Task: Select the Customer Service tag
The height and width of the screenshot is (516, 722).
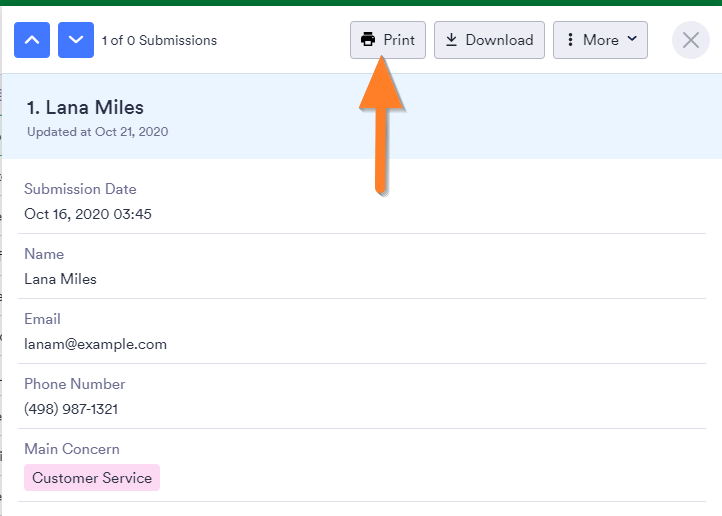Action: (92, 478)
